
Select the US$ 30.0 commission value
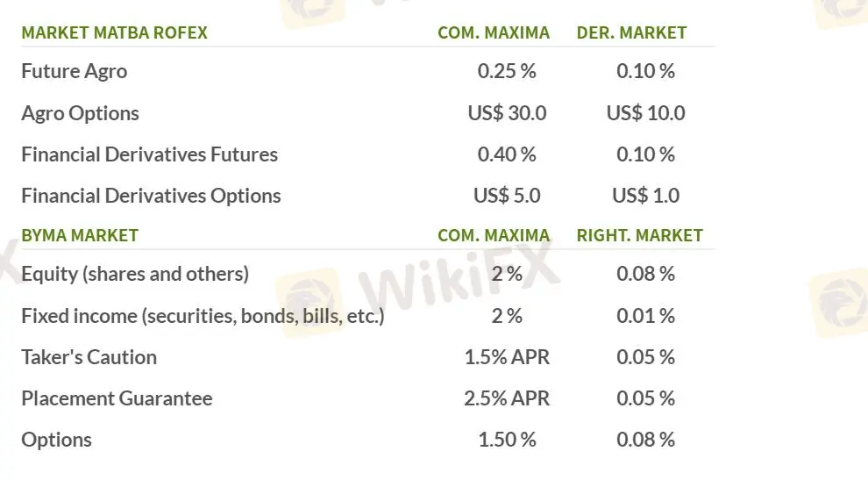(507, 113)
